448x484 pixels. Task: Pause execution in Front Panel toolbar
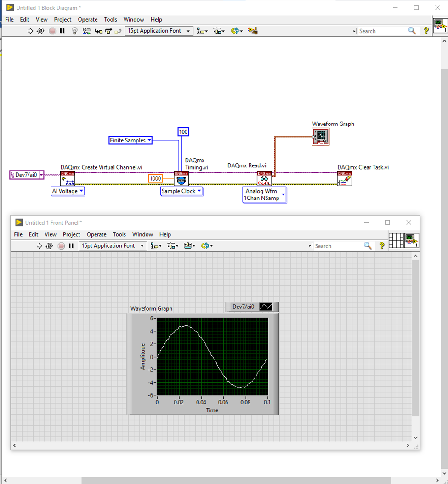(x=71, y=246)
